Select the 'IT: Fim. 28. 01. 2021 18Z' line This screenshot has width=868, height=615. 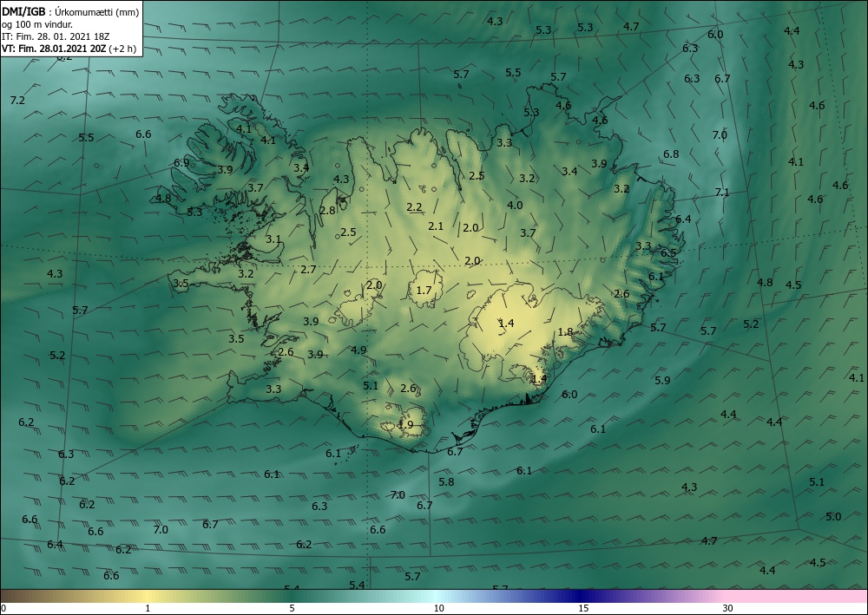point(56,36)
